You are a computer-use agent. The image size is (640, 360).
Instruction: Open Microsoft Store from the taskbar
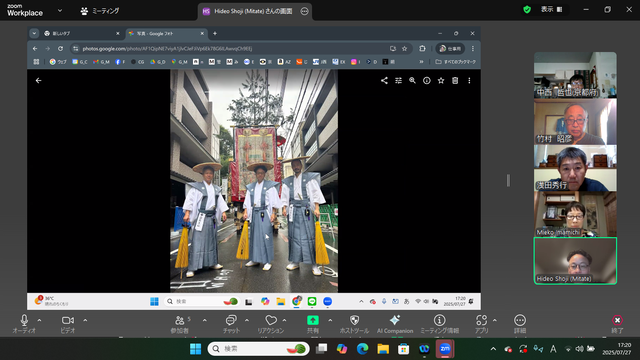pos(404,349)
